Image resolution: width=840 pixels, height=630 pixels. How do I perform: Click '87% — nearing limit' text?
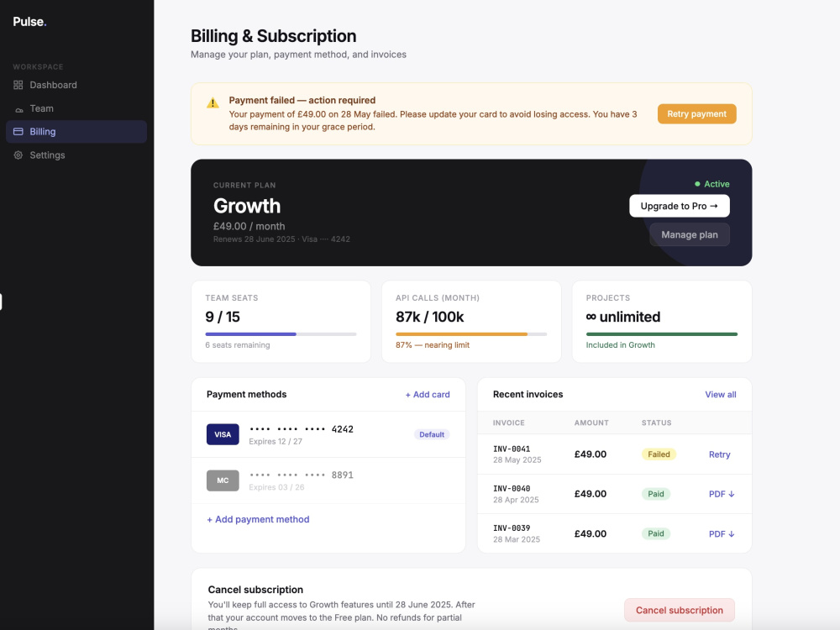click(433, 345)
